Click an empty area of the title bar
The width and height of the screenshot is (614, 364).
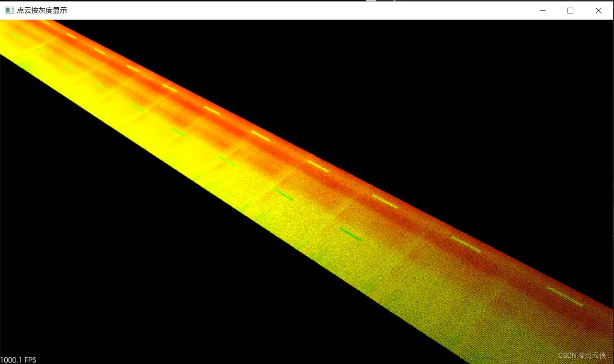[287, 10]
